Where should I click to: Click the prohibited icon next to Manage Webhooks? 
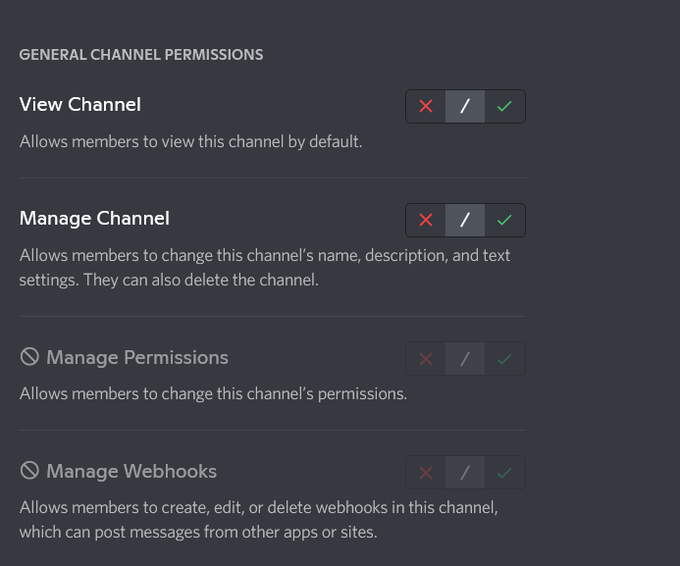tap(29, 471)
